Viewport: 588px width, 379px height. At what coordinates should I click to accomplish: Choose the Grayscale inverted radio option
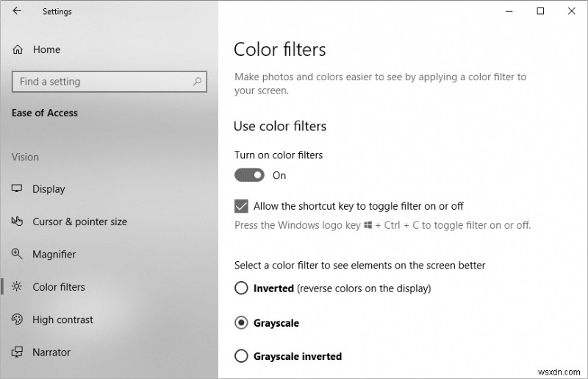pos(241,356)
